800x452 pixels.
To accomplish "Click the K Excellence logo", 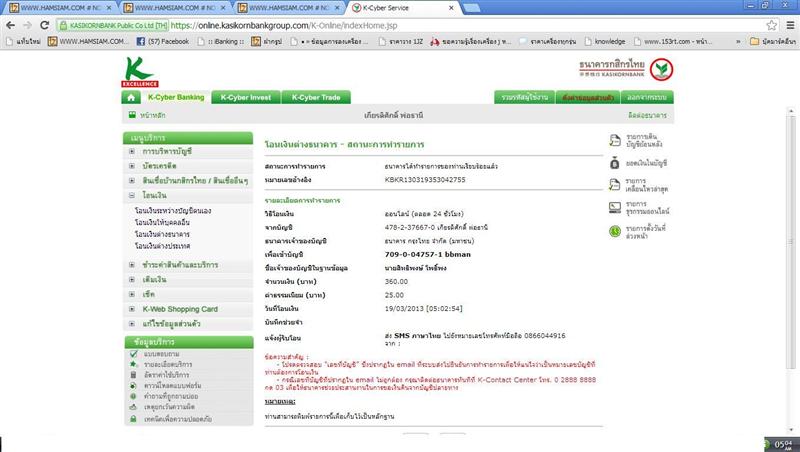I will [x=140, y=72].
